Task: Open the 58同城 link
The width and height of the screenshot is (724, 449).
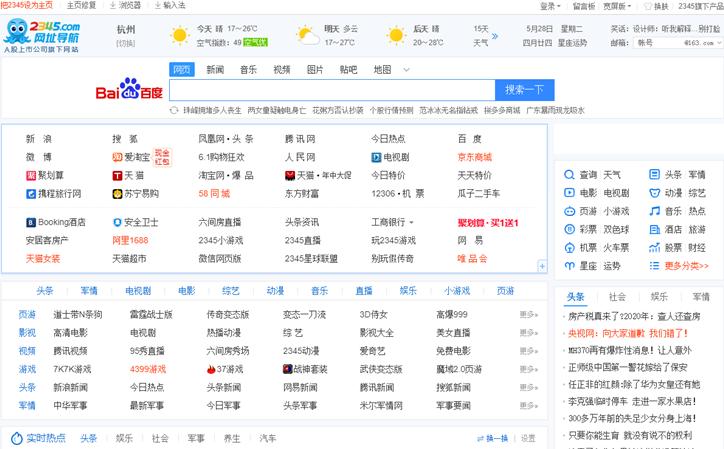Action: coord(214,194)
